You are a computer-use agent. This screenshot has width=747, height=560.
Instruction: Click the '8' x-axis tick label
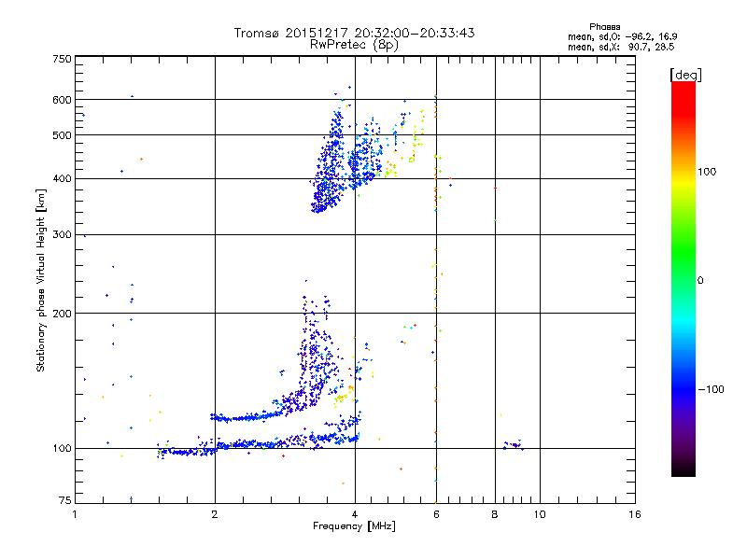pyautogui.click(x=495, y=514)
